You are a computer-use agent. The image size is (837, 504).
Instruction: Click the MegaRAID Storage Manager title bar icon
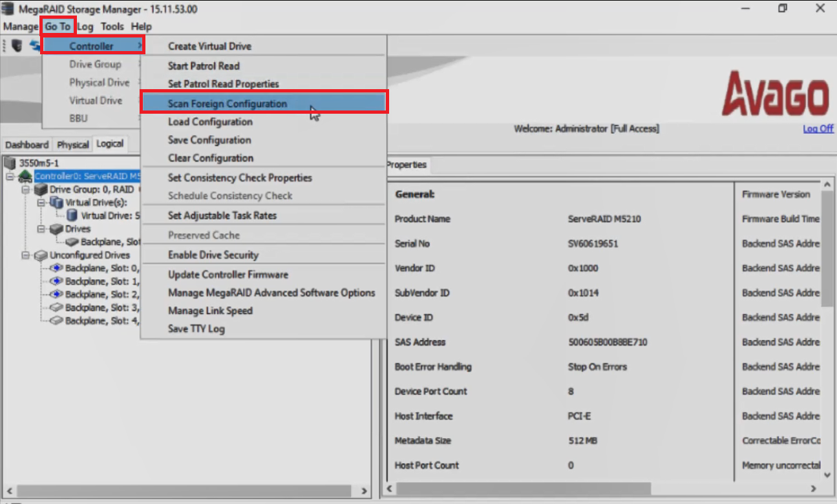8,9
